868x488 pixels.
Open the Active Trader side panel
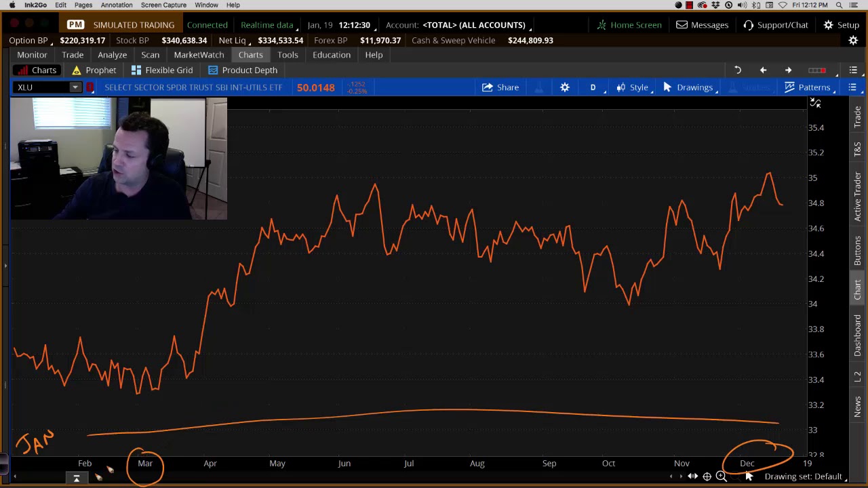point(858,197)
